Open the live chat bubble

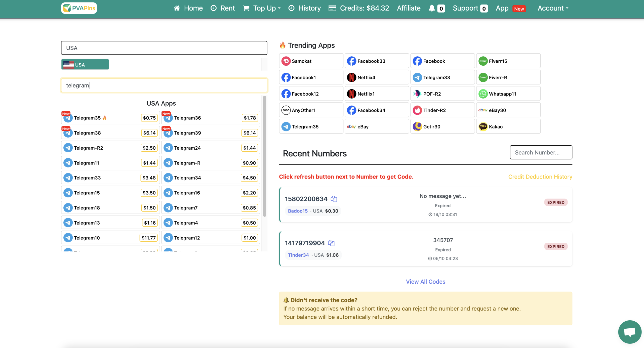click(629, 332)
